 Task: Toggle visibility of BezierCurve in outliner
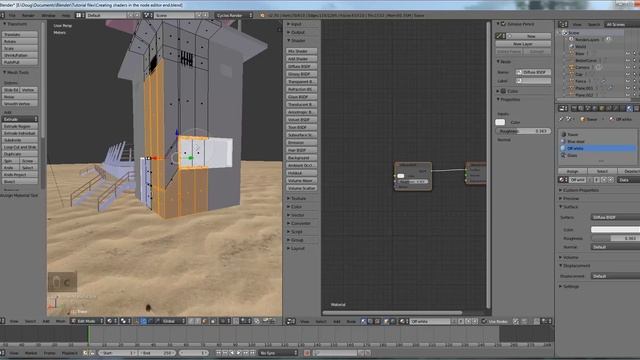tap(627, 60)
